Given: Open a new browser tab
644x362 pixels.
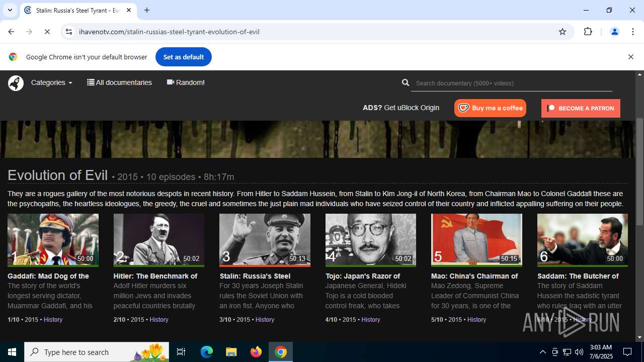Looking at the screenshot, I should pyautogui.click(x=147, y=10).
